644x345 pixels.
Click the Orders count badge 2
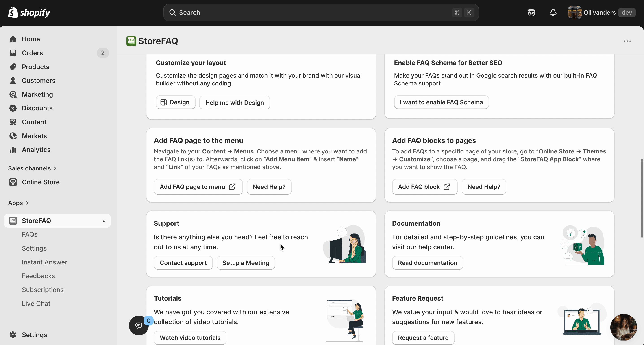[103, 53]
